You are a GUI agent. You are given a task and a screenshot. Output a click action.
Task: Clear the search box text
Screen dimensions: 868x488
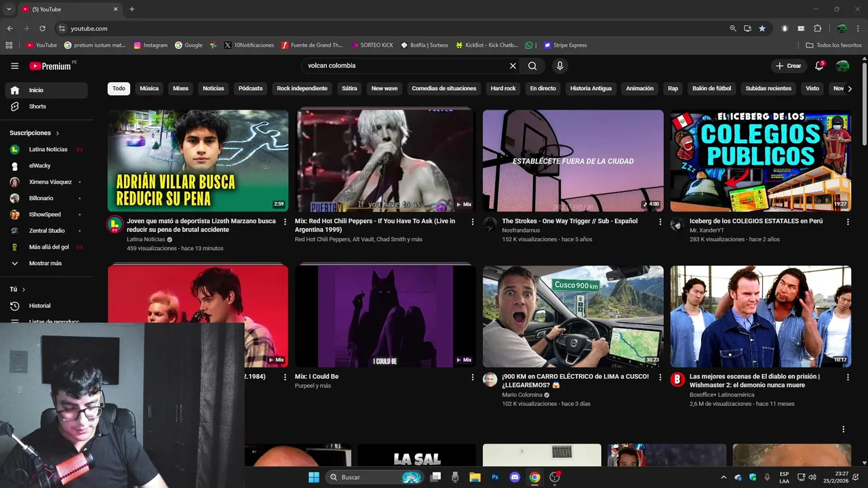coord(513,66)
